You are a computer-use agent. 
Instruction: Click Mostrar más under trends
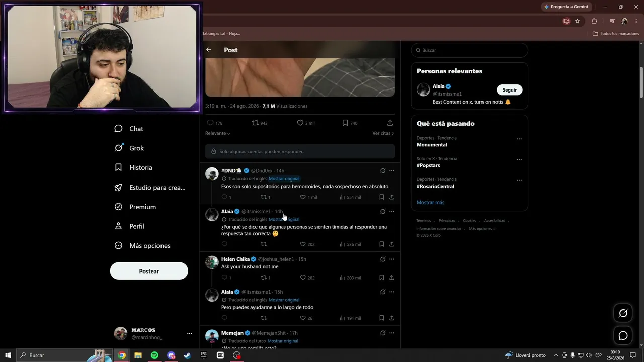coord(430,203)
